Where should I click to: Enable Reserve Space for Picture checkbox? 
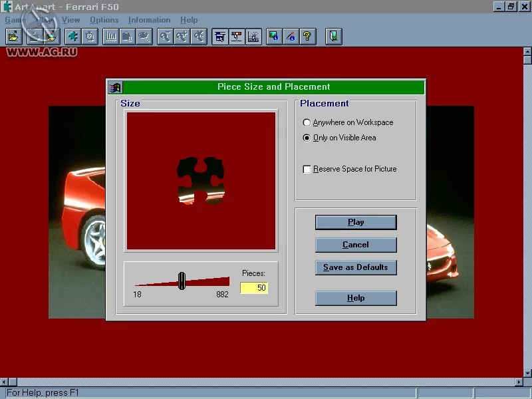[350, 169]
